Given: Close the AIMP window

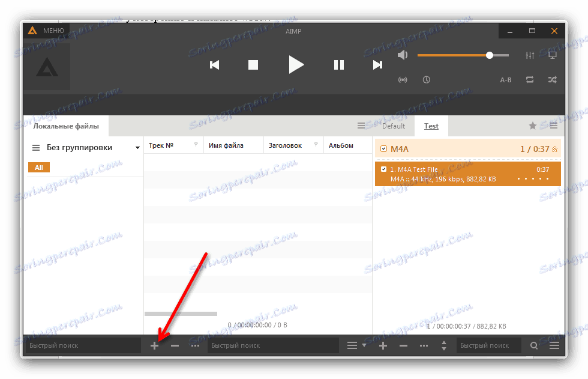Looking at the screenshot, I should coord(554,31).
